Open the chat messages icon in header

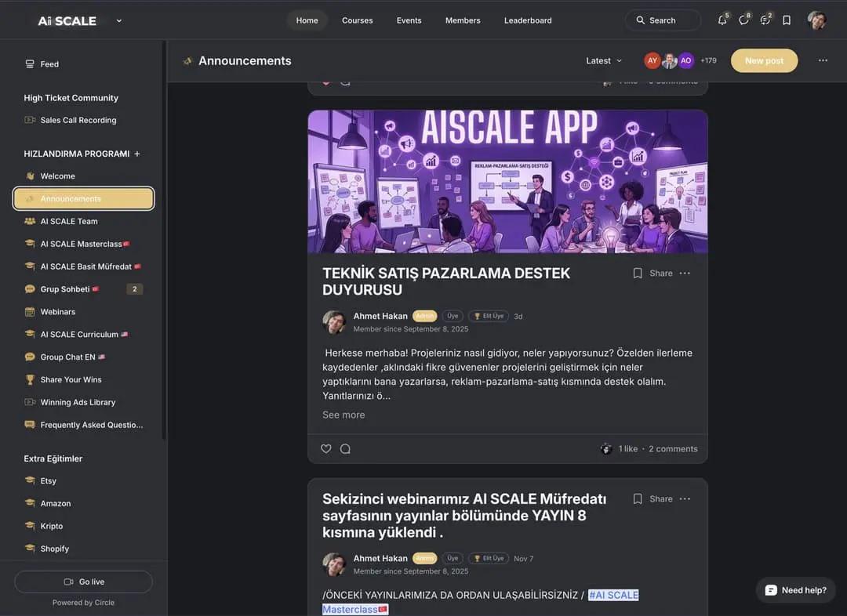(743, 20)
